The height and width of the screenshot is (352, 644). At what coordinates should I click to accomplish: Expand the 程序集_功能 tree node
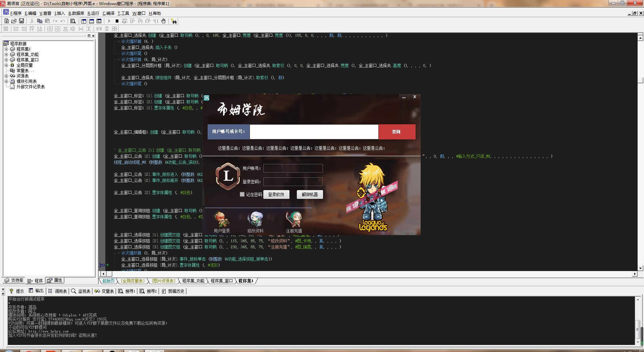6,54
